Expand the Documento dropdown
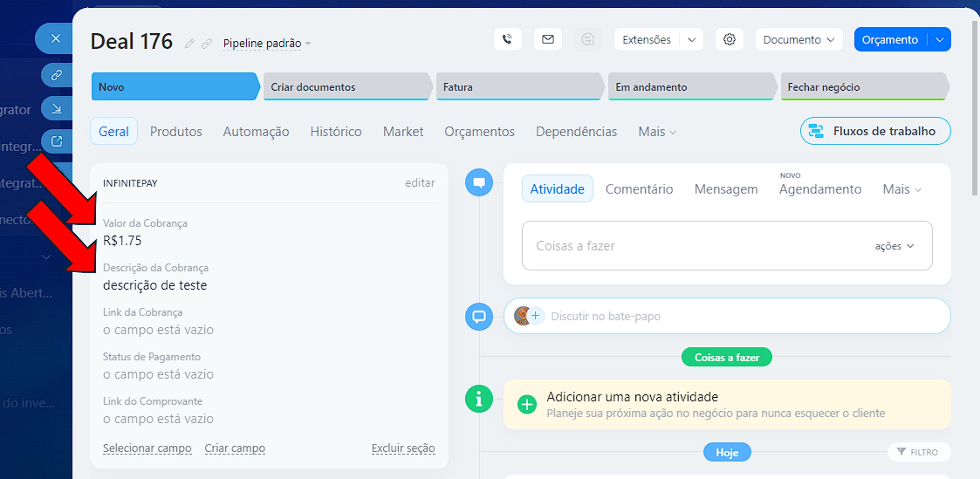Image resolution: width=980 pixels, height=479 pixels. (x=798, y=40)
